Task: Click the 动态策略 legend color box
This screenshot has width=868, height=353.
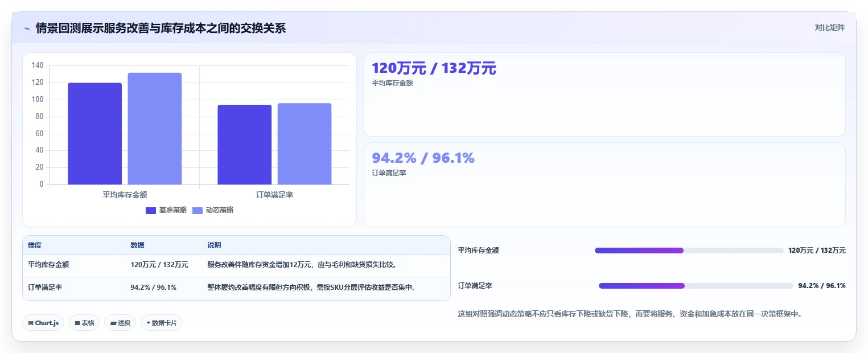Action: [198, 211]
